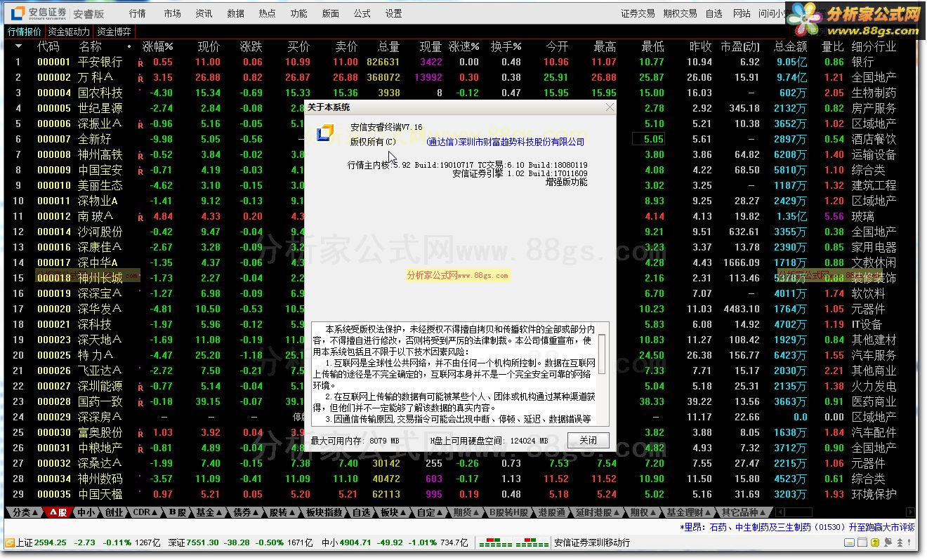The image size is (927, 560).
Task: Sort by the 涨幅% column header
Action: pyautogui.click(x=158, y=47)
